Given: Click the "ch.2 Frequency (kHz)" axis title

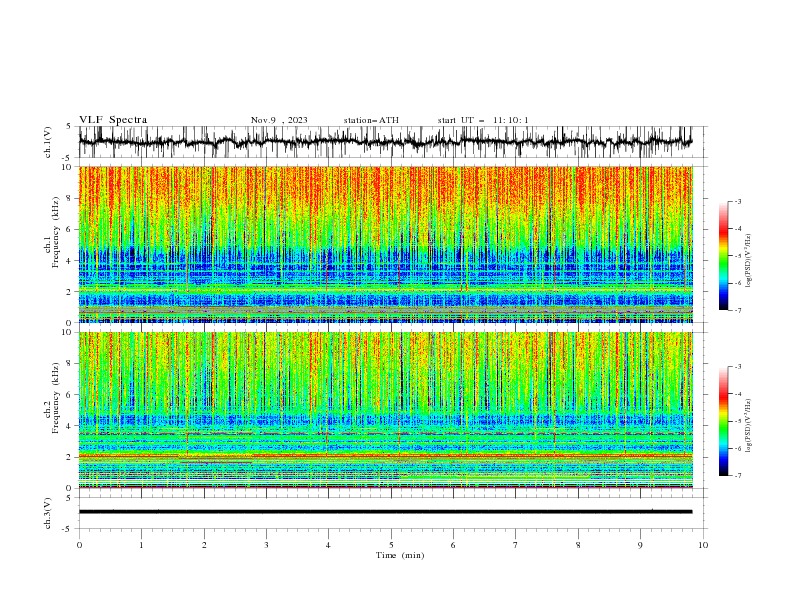Looking at the screenshot, I should pos(53,398).
